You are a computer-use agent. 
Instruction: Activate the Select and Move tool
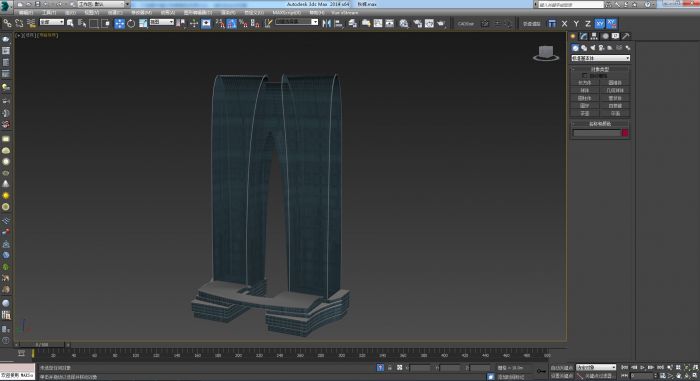tap(119, 23)
